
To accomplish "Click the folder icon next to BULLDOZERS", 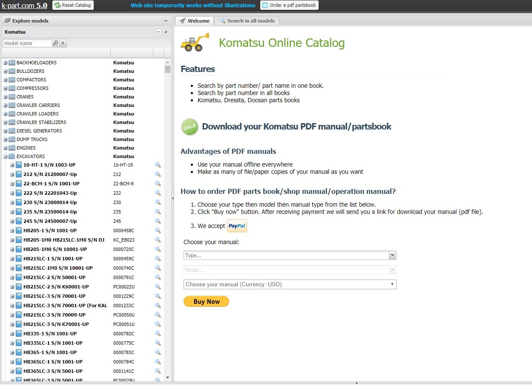I will pyautogui.click(x=12, y=71).
